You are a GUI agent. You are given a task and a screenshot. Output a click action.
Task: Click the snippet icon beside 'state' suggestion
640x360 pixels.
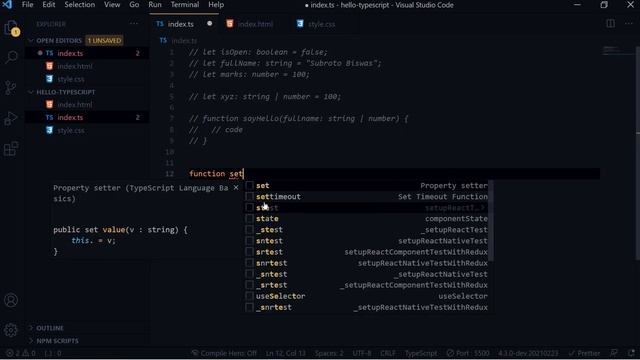(x=249, y=219)
